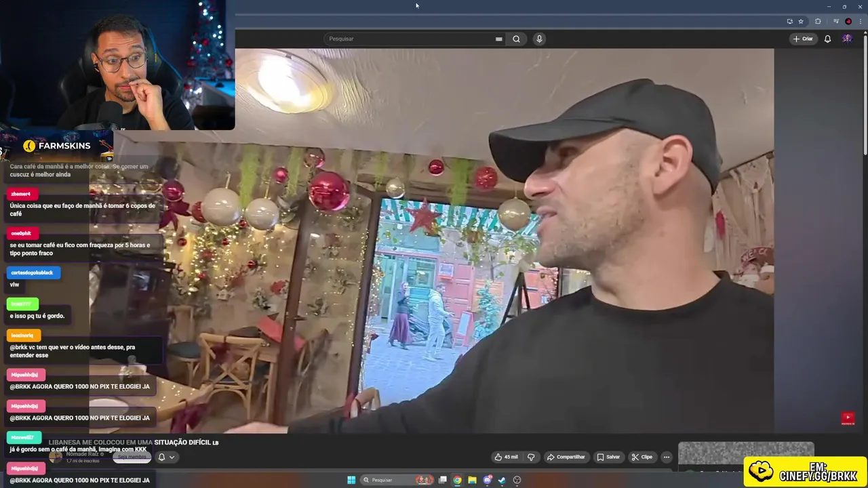The height and width of the screenshot is (488, 868).
Task: Bookmark page with the star icon
Action: pyautogui.click(x=801, y=21)
